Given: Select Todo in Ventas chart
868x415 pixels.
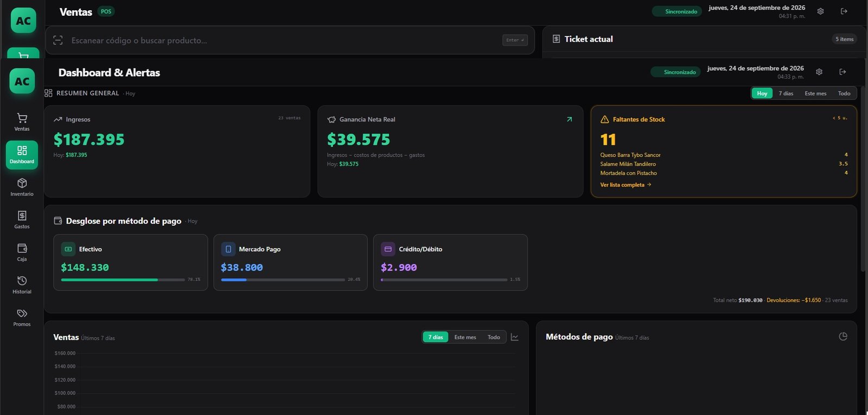Looking at the screenshot, I should (x=494, y=337).
